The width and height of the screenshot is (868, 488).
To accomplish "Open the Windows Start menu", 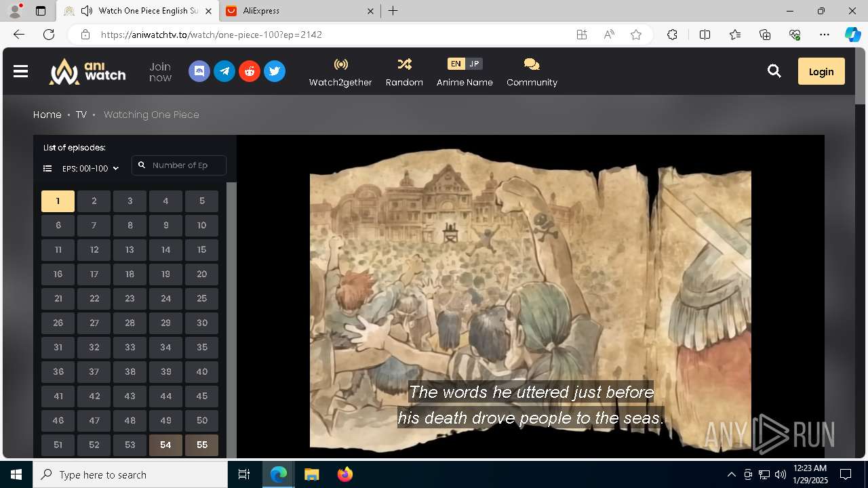I will pos(16,474).
